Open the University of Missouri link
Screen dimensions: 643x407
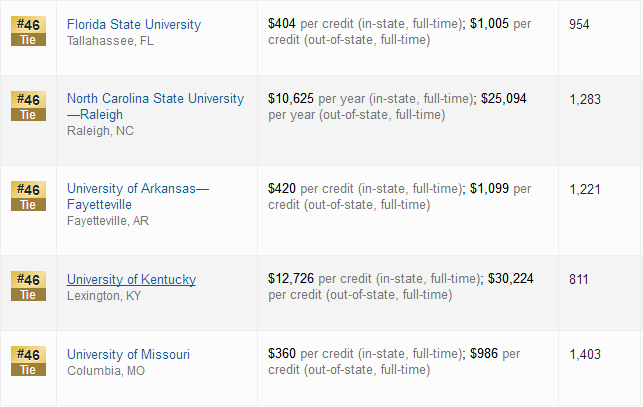(128, 354)
